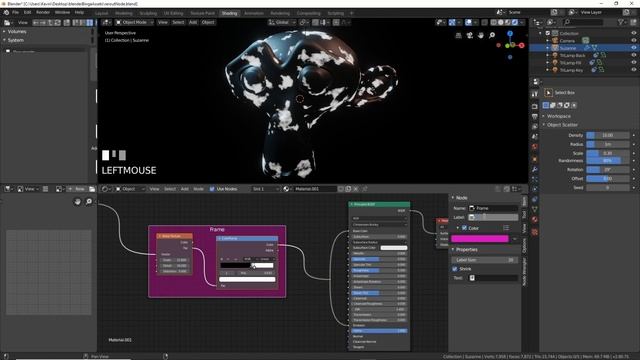Click the zoom magnifier icon in 3D viewport
The width and height of the screenshot is (640, 360).
492,36
